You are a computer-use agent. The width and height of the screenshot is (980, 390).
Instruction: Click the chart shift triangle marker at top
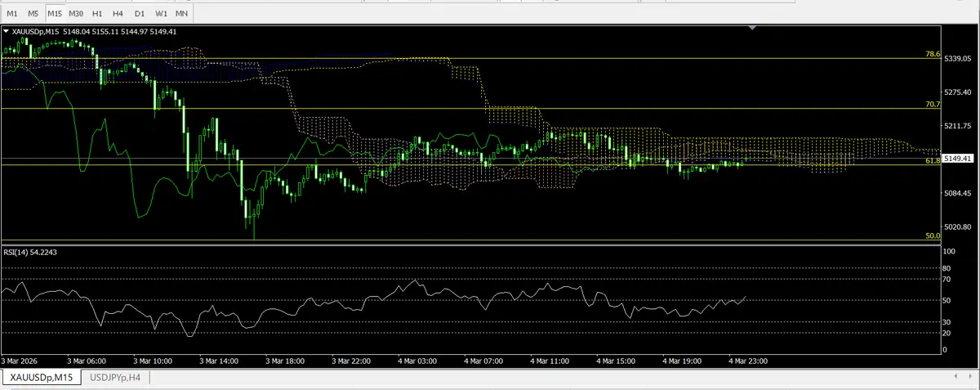[x=753, y=28]
